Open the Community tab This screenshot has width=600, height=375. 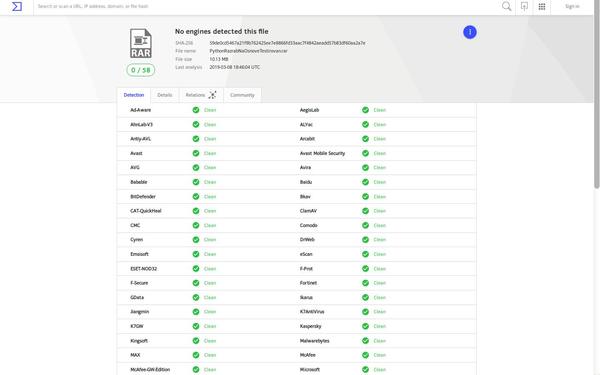(x=242, y=95)
